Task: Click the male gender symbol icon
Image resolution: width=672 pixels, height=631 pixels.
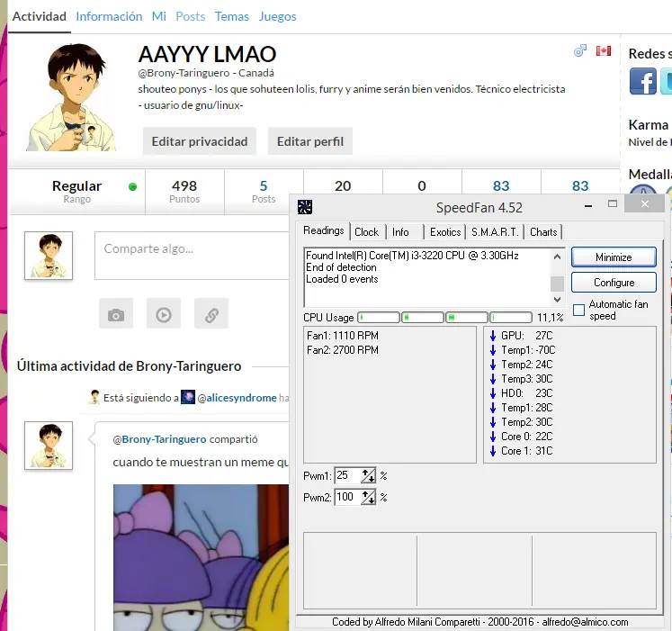Action: click(x=580, y=50)
